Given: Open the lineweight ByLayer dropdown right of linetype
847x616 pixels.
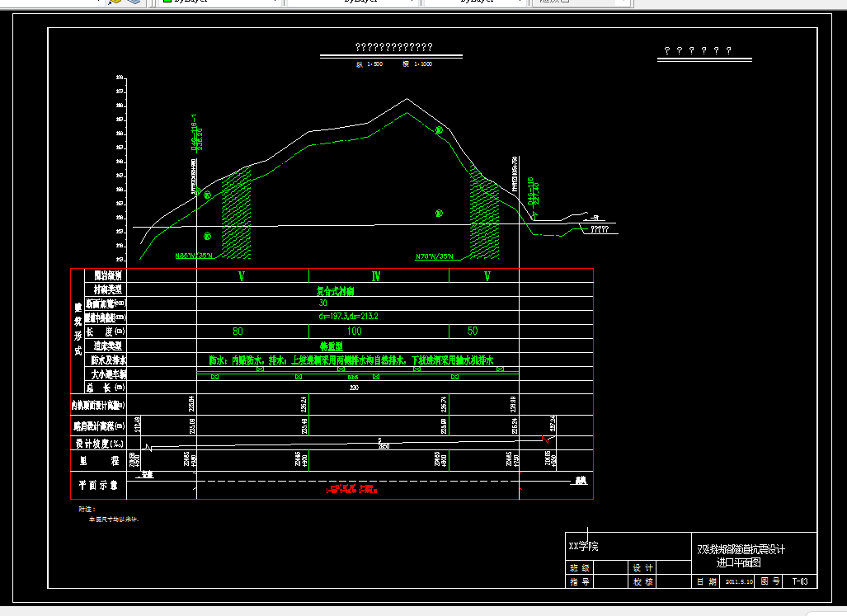Looking at the screenshot, I should [474, 2].
